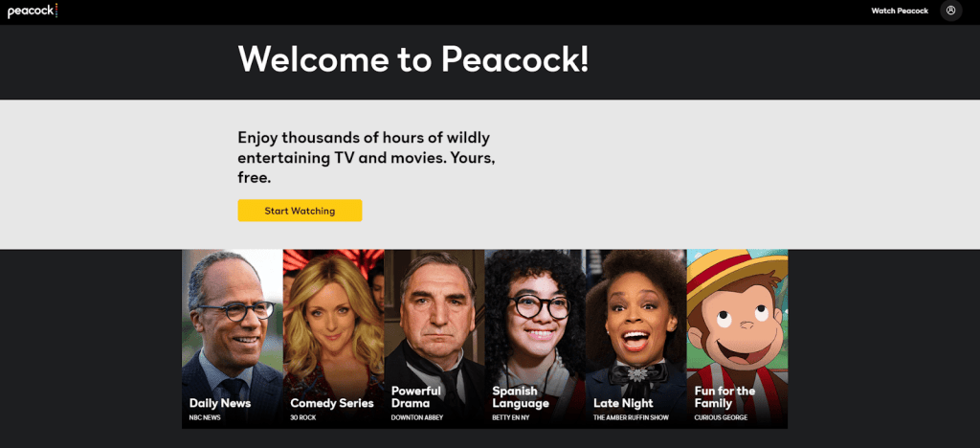Open the user account profile icon

[950, 11]
